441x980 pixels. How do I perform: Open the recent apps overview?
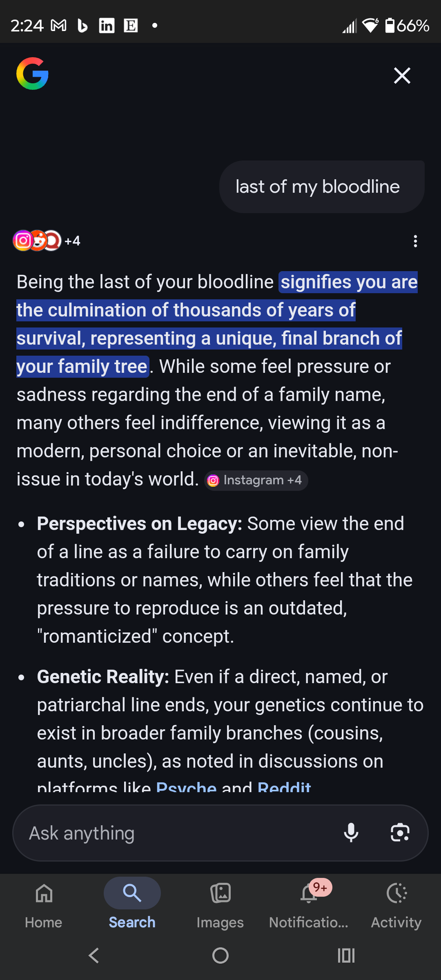(346, 955)
